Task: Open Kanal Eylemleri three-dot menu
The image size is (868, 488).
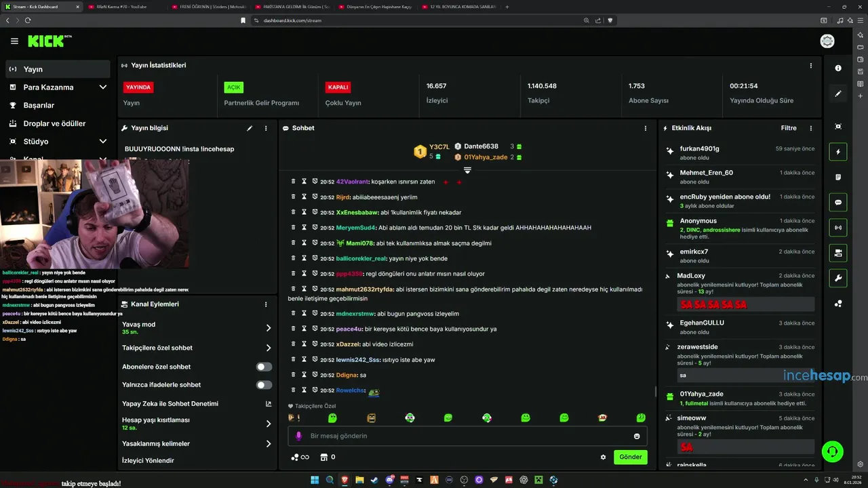Action: click(x=266, y=305)
